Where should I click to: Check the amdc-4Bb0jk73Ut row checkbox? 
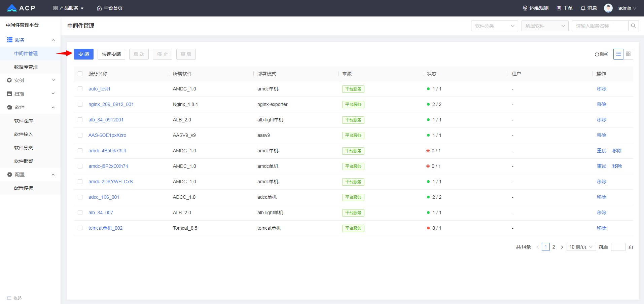[80, 151]
